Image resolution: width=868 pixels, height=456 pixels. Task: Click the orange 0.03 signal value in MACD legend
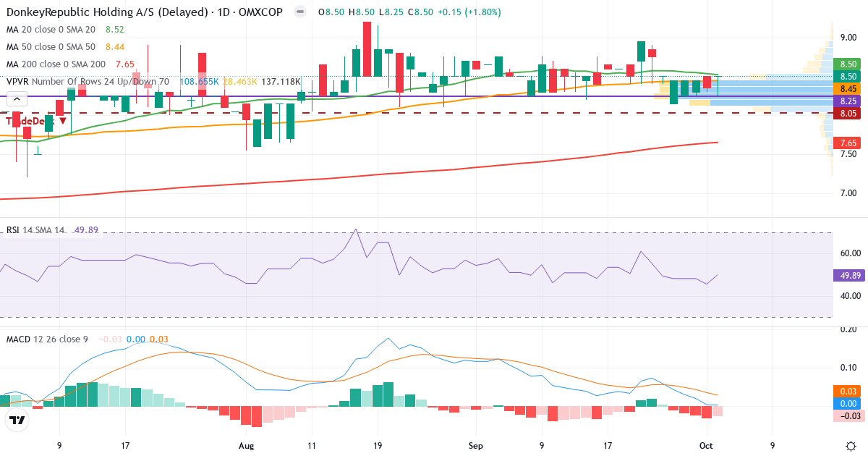(158, 339)
